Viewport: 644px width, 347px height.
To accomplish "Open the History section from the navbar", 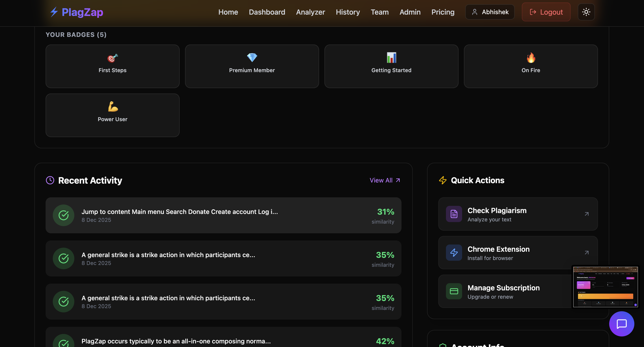I will pyautogui.click(x=348, y=12).
